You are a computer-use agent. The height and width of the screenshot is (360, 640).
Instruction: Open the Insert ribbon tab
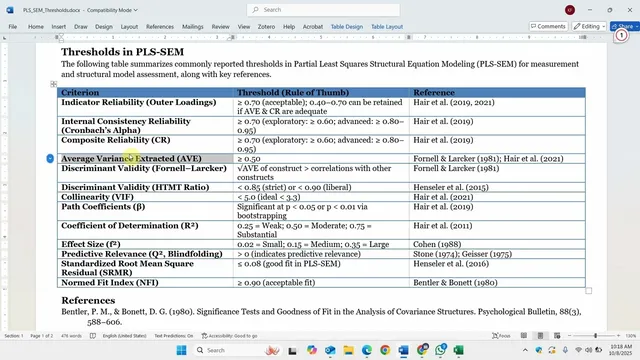[x=58, y=27]
